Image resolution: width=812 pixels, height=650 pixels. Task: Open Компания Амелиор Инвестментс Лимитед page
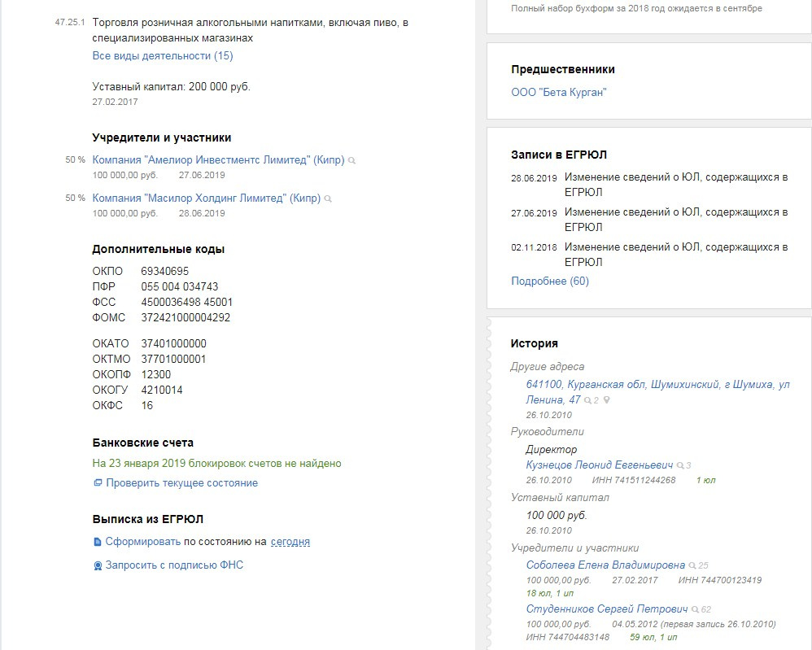tap(218, 160)
